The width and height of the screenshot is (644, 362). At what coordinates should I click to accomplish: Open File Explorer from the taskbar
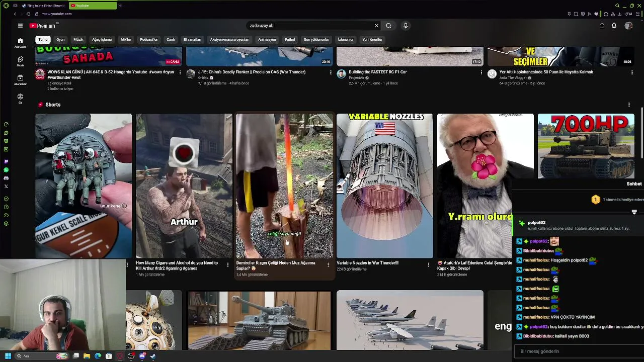tap(87, 356)
